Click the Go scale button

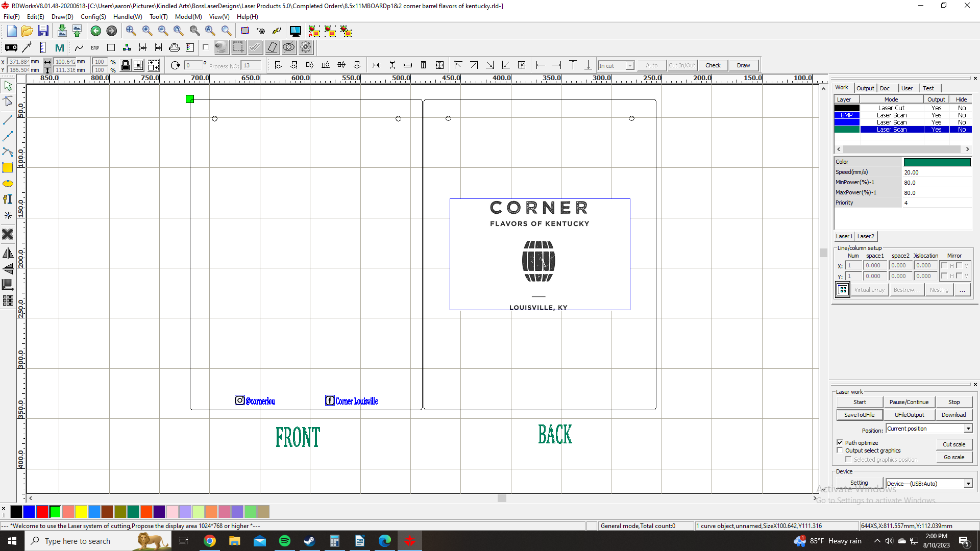954,457
